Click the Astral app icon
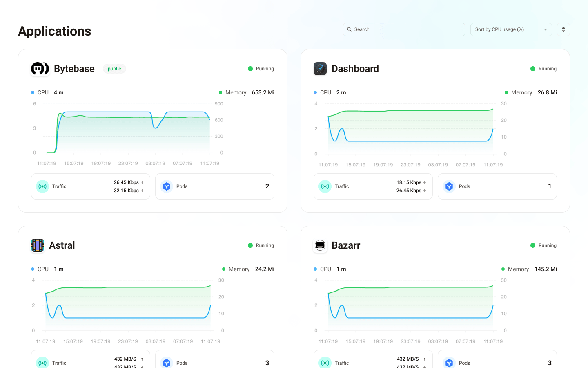 (38, 245)
